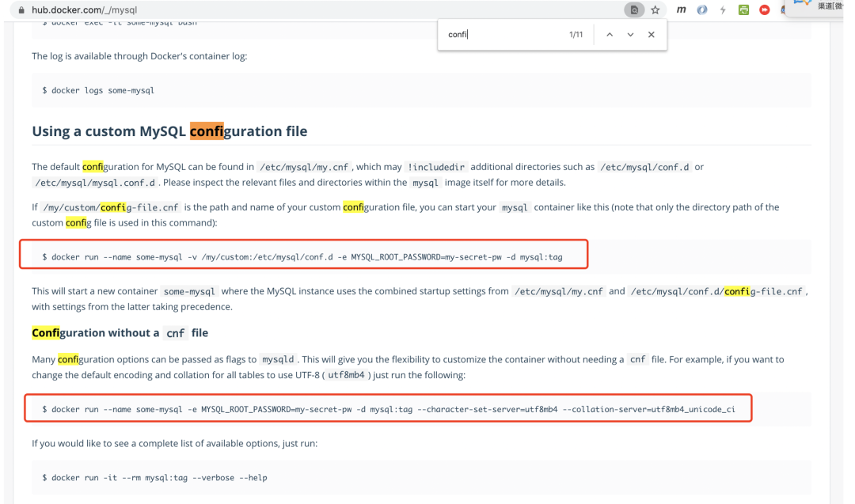Screen dimensions: 855x504
Task: Click the '/etc/mysql/conf.d/config-file.cnf' inline code
Action: point(716,291)
